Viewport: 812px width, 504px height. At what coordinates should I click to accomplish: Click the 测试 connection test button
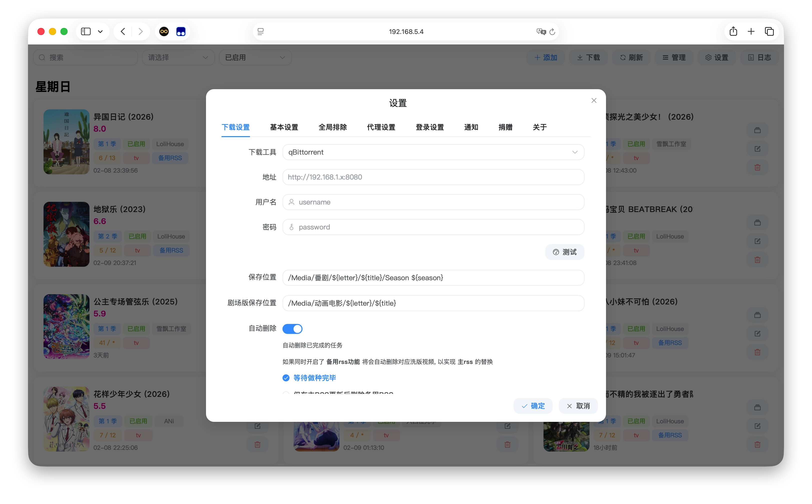click(x=564, y=252)
